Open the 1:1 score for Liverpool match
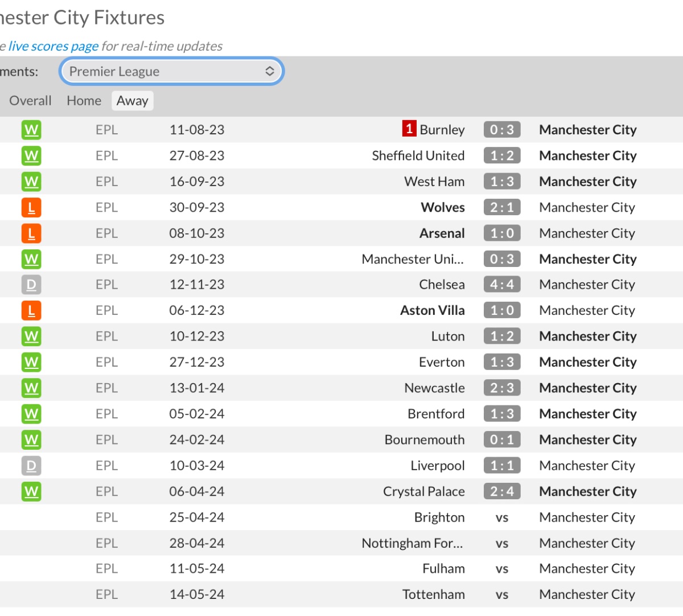 pos(502,466)
